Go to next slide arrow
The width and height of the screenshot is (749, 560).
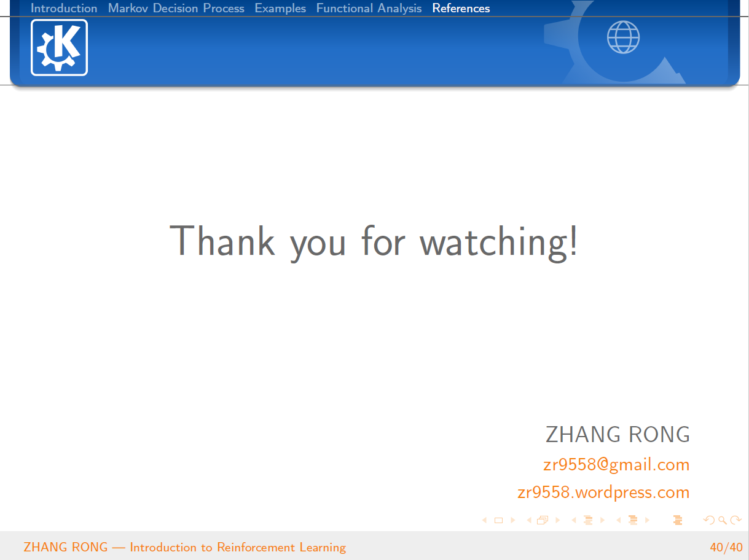click(513, 520)
